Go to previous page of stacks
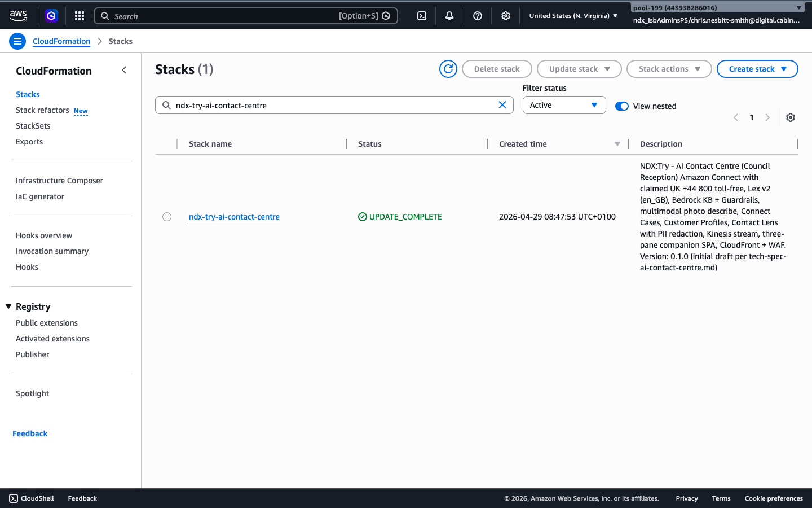Viewport: 812px width, 508px height. (x=736, y=117)
